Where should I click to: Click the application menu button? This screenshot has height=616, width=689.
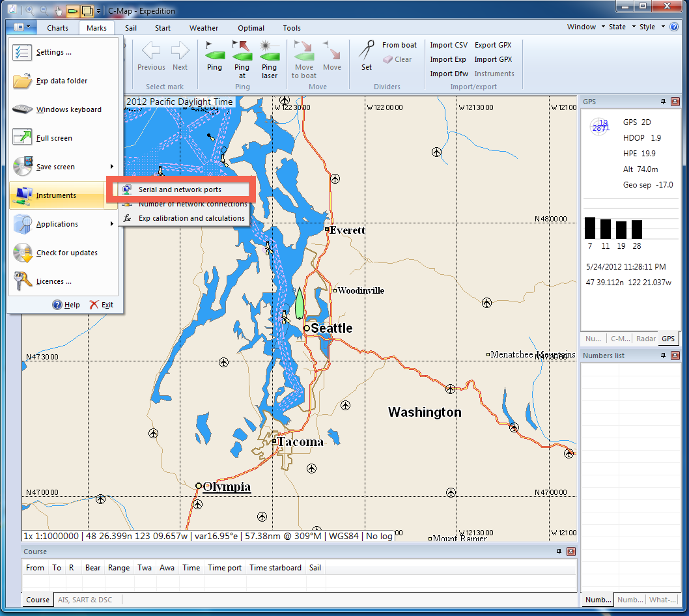[21, 27]
